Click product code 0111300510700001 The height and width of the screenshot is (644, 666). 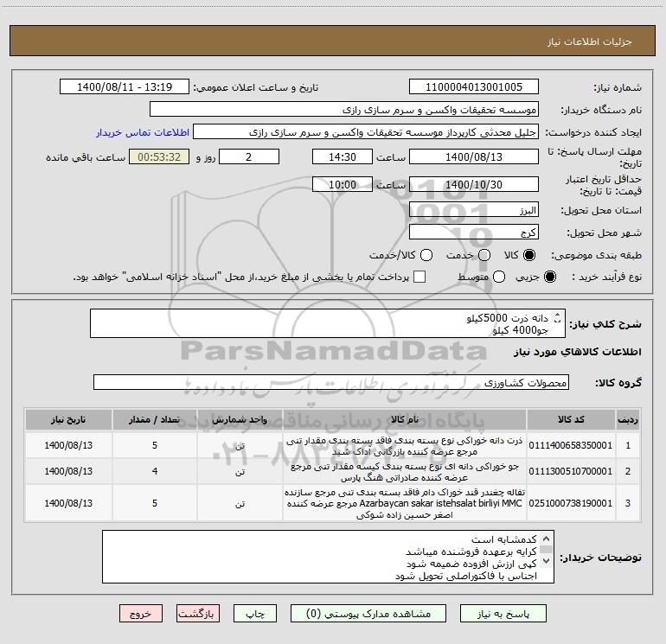click(x=571, y=471)
